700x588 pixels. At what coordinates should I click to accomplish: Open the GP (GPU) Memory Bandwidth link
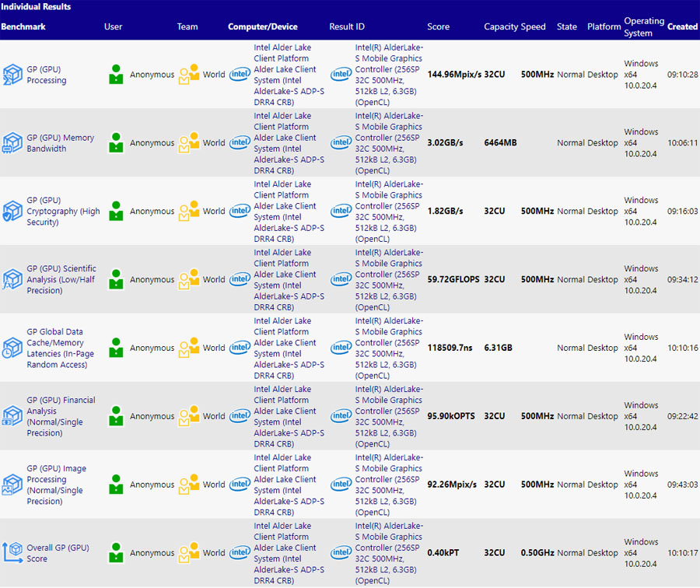[x=60, y=143]
